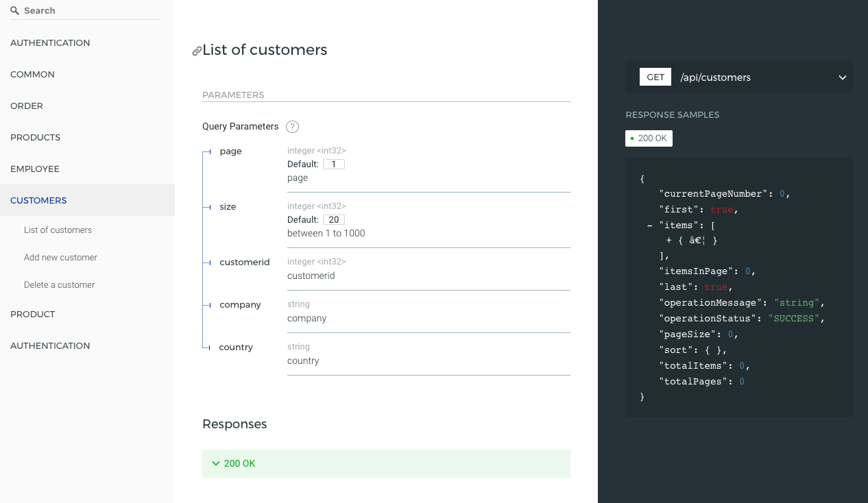Go to List of customers sub-item
The width and height of the screenshot is (868, 503).
click(58, 230)
